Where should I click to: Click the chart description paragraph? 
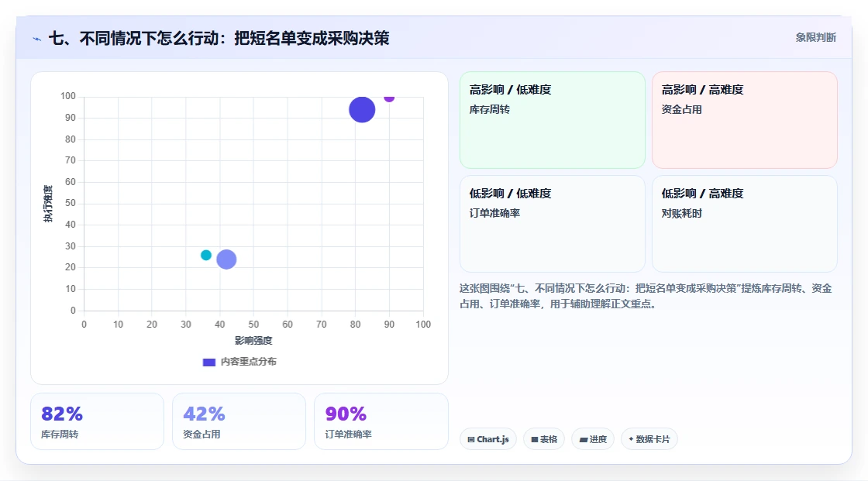coord(646,296)
